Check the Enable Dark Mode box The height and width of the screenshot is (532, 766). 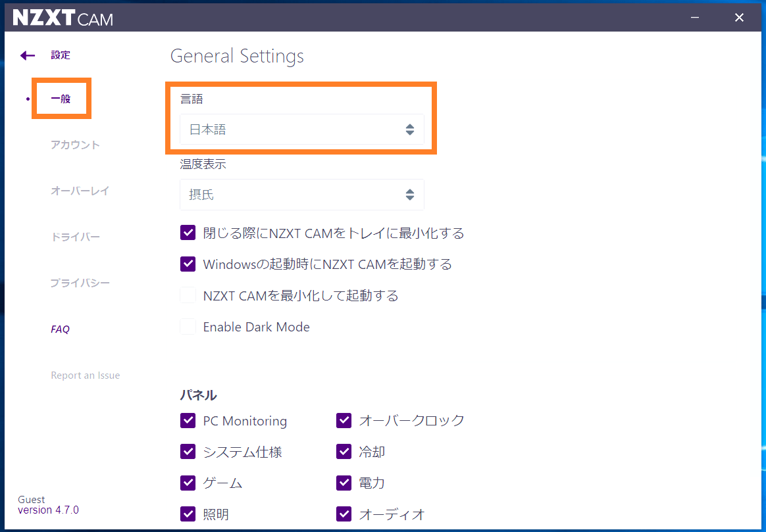point(188,327)
